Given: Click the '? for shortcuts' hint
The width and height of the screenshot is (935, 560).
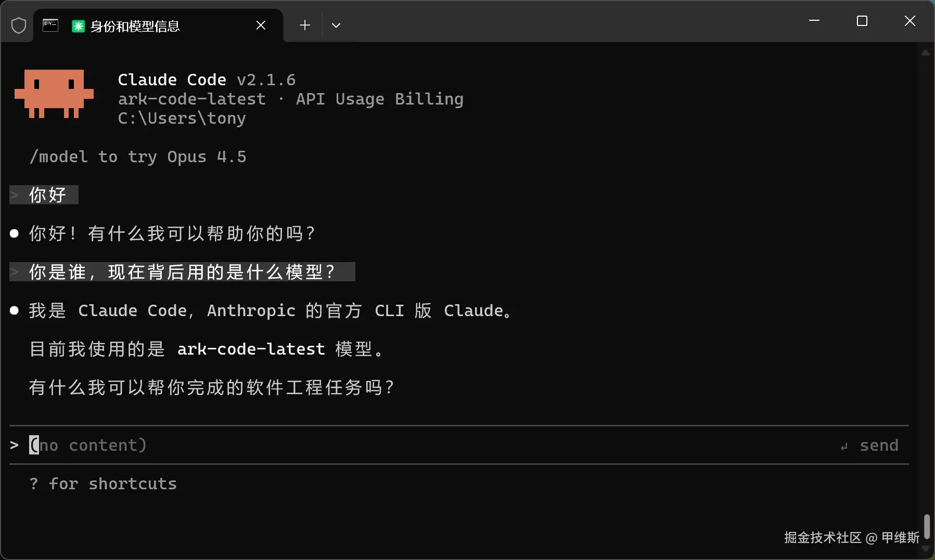Looking at the screenshot, I should (x=103, y=484).
